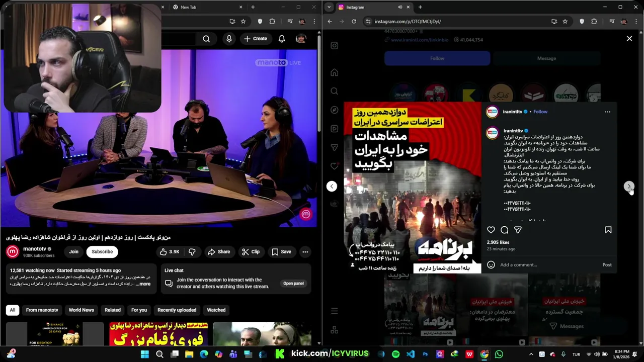Open emoji picker in comment box
Screen dimensions: 644x362
(x=491, y=265)
